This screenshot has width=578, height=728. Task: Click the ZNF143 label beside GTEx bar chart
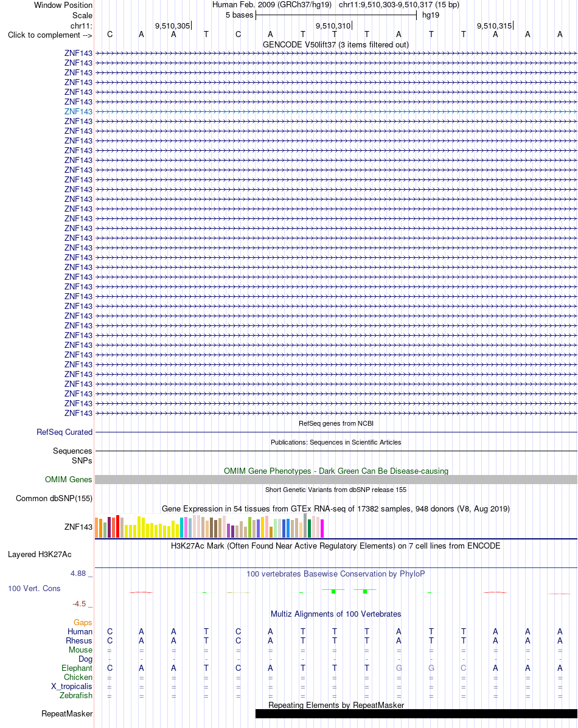click(78, 527)
